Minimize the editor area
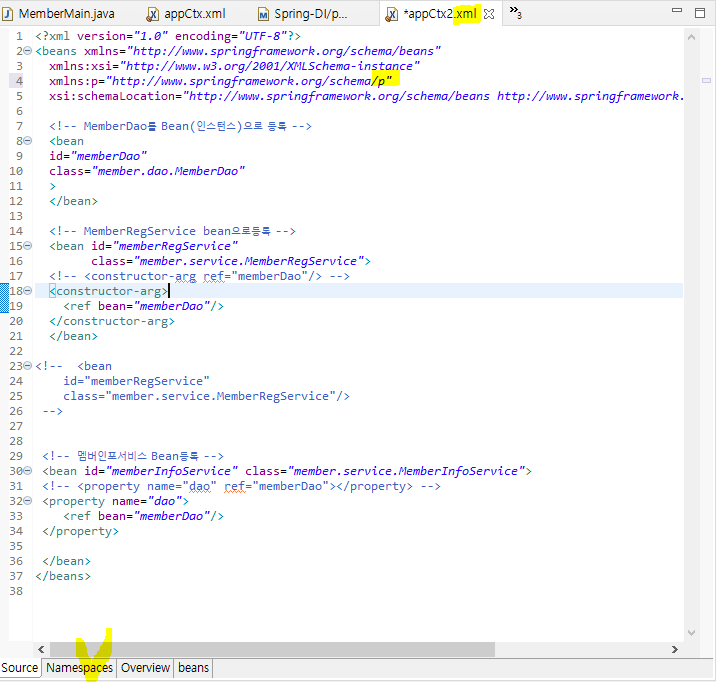Viewport: 716px width, 682px height. tap(677, 10)
